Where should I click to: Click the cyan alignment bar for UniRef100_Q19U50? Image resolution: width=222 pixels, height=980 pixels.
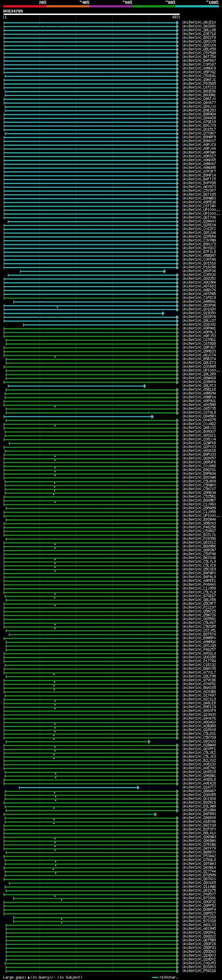84,314
